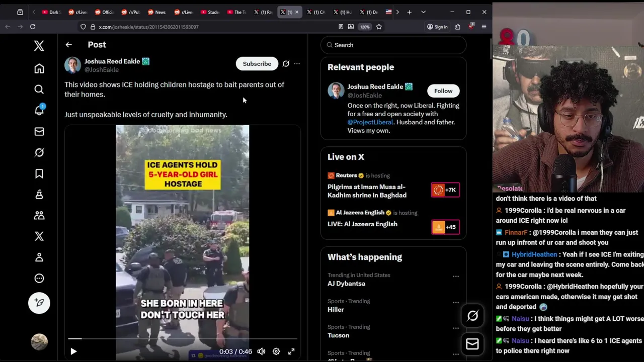List all tabs dropdown chevron
This screenshot has width=644, height=362.
[x=423, y=12]
